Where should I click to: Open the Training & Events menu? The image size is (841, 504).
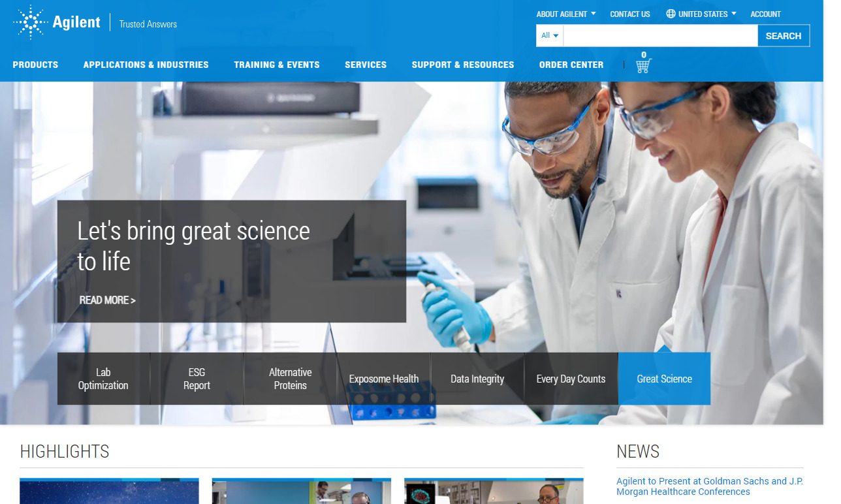277,65
